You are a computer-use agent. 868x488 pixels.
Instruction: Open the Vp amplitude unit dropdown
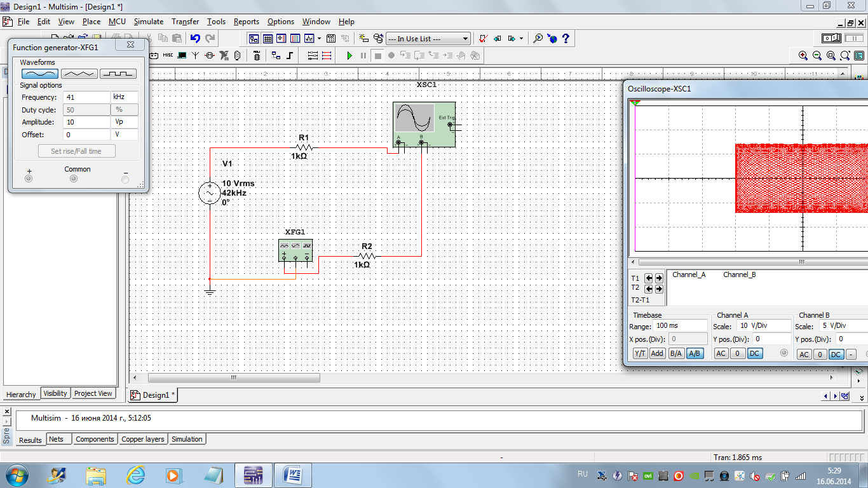125,122
